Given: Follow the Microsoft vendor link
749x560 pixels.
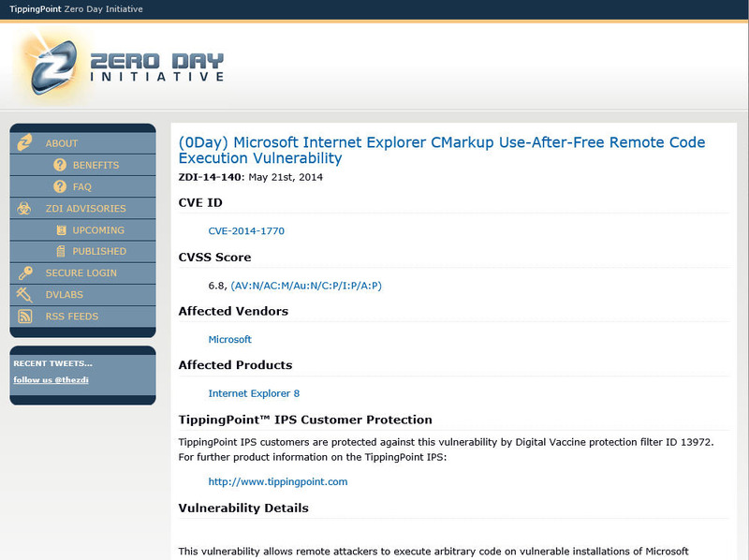Looking at the screenshot, I should [x=229, y=339].
